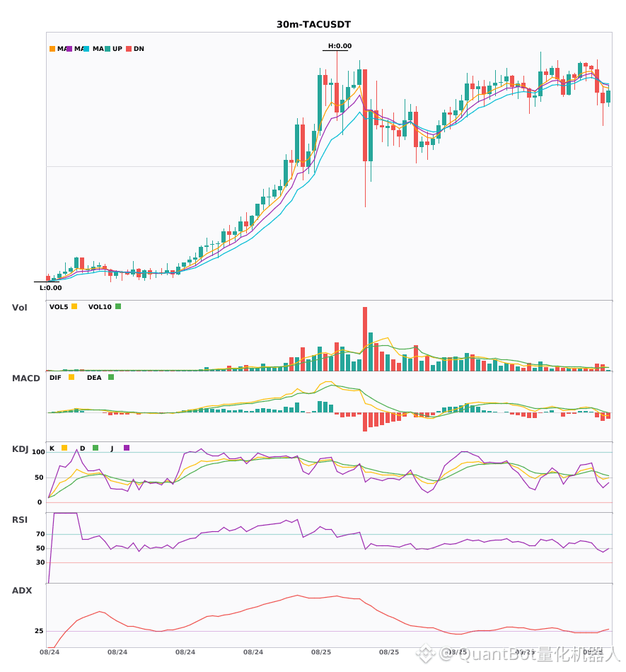Click the 100 value on KDJ axis

coord(39,452)
